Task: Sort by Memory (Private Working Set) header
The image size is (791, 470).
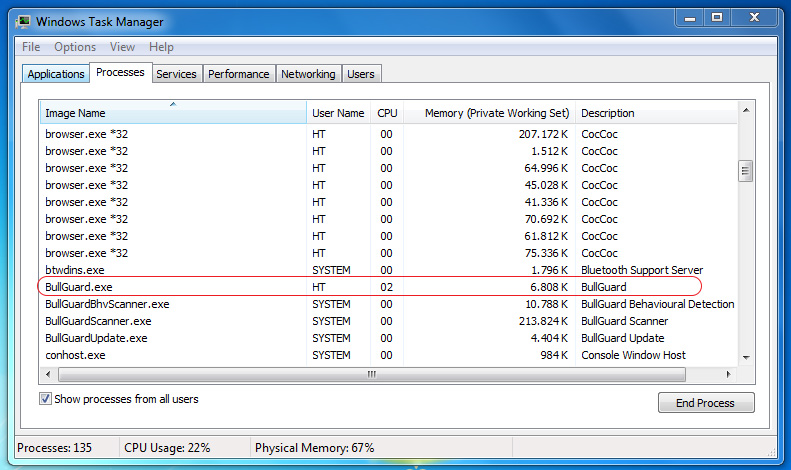Action: (489, 113)
